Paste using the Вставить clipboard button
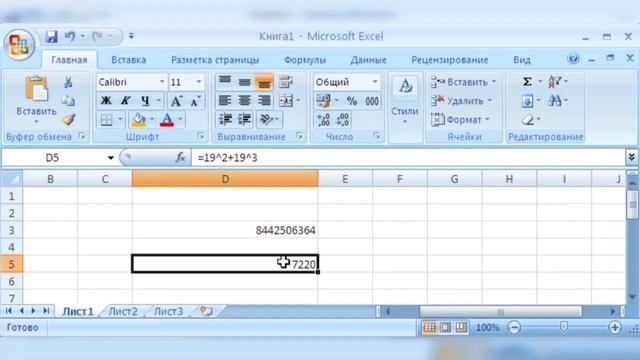 (x=36, y=100)
